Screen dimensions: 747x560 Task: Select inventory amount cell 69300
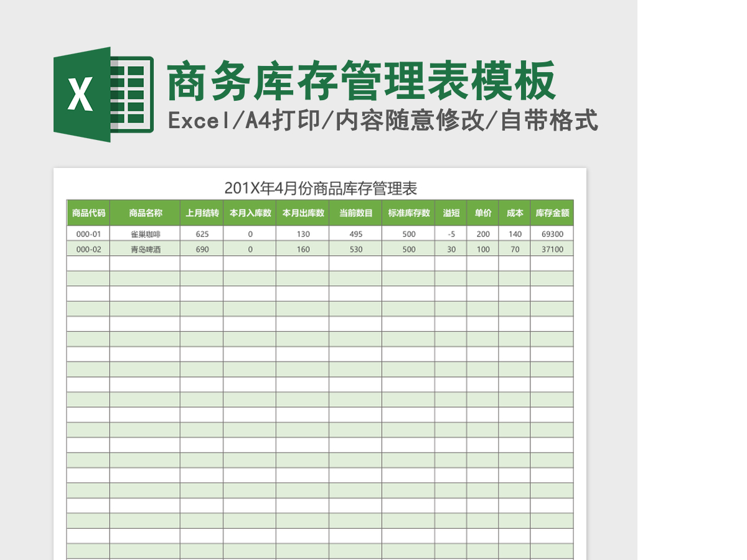[552, 234]
